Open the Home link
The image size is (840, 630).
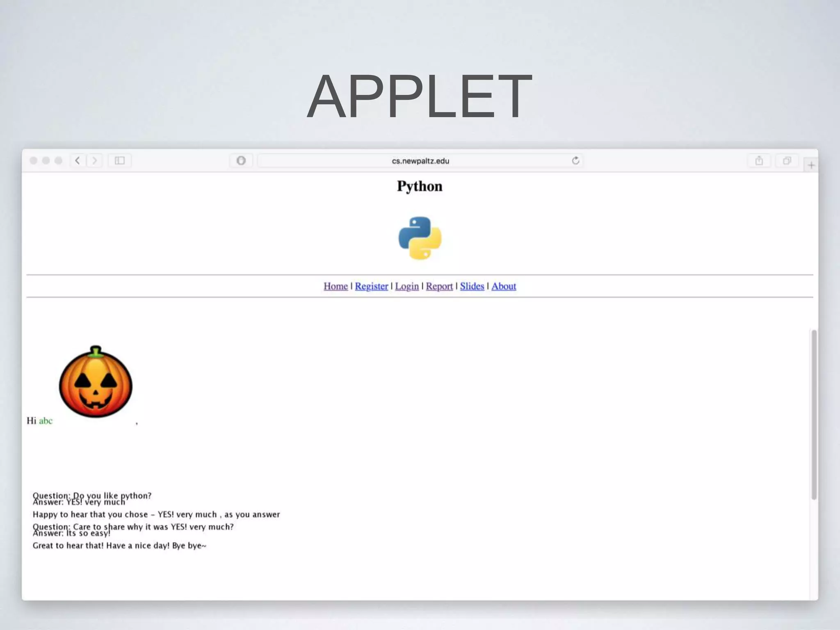tap(336, 286)
